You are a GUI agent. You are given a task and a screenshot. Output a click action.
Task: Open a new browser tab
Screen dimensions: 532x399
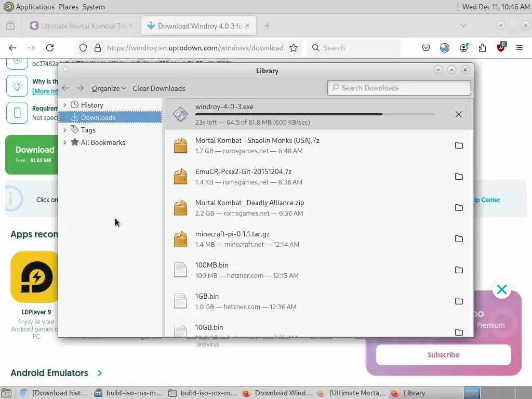click(x=267, y=26)
